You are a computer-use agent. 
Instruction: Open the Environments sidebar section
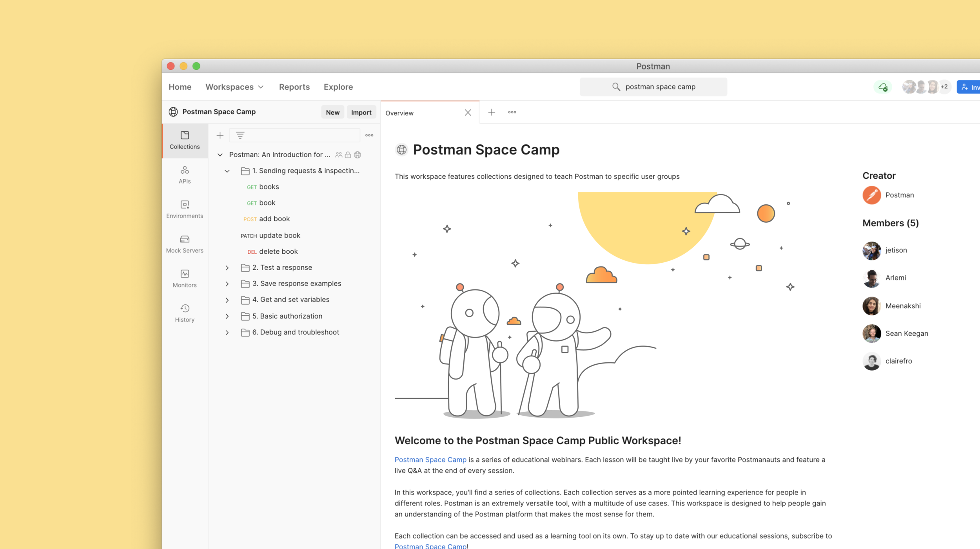coord(185,209)
